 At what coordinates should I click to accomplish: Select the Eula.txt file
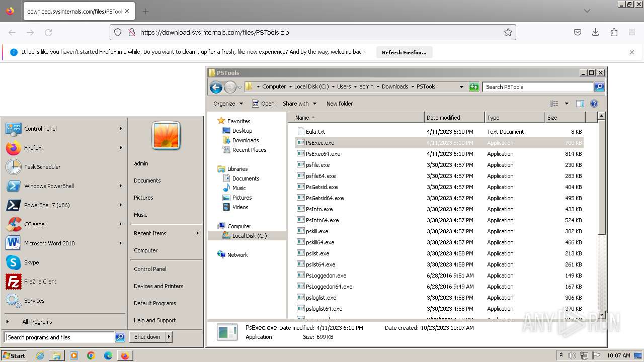tap(439, 132)
